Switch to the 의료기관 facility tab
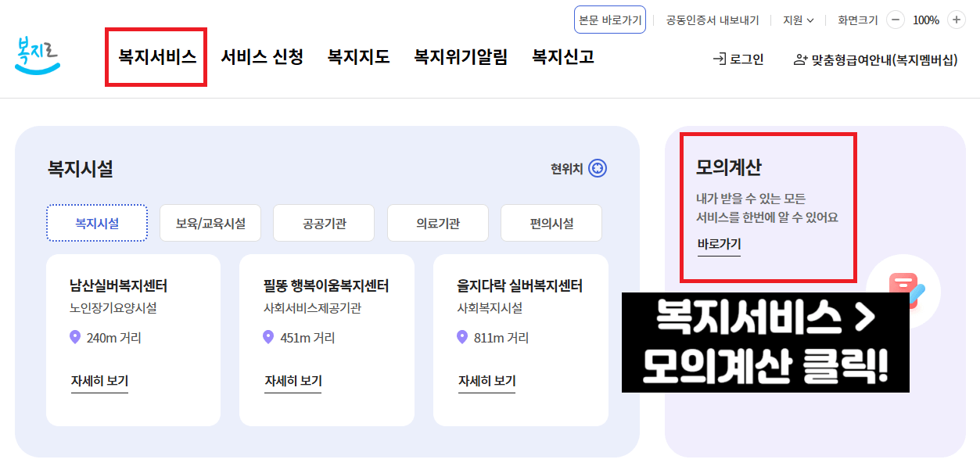 click(437, 223)
